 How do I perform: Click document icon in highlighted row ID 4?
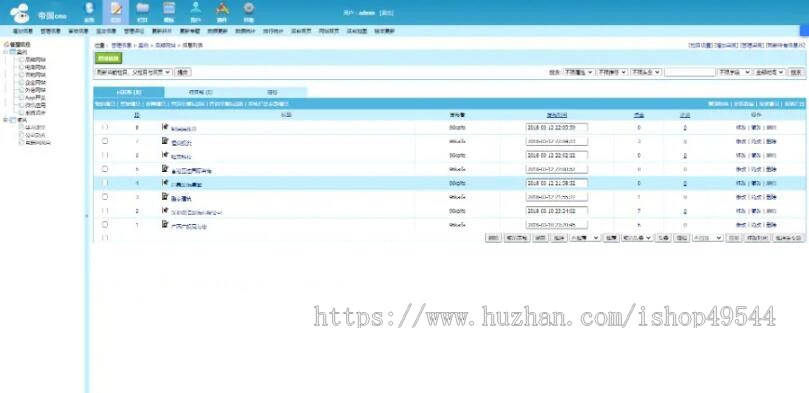165,183
